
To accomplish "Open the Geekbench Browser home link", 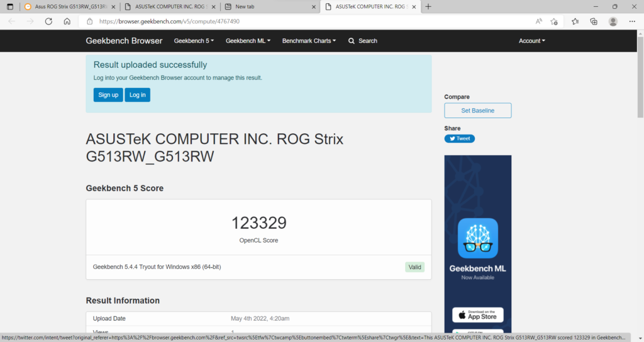I will click(124, 41).
